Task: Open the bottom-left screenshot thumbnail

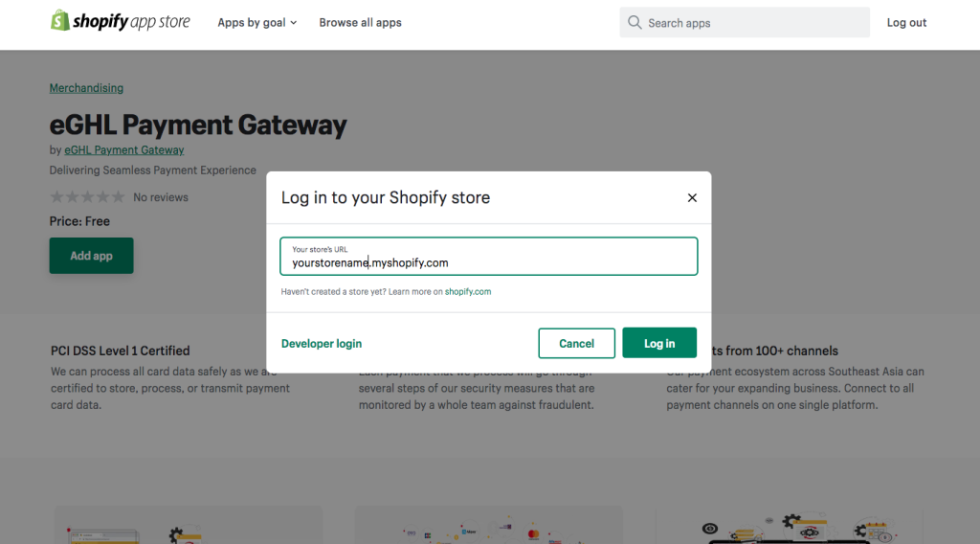Action: click(189, 525)
